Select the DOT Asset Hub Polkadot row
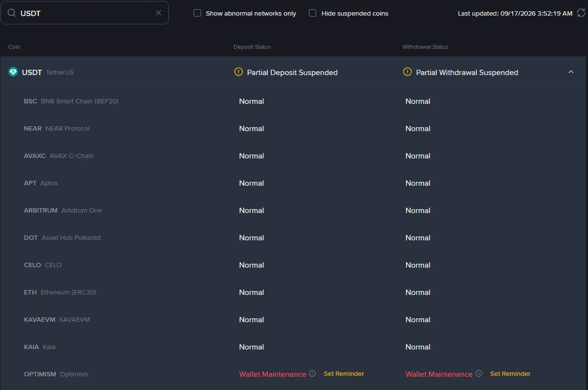The image size is (588, 390). click(294, 238)
